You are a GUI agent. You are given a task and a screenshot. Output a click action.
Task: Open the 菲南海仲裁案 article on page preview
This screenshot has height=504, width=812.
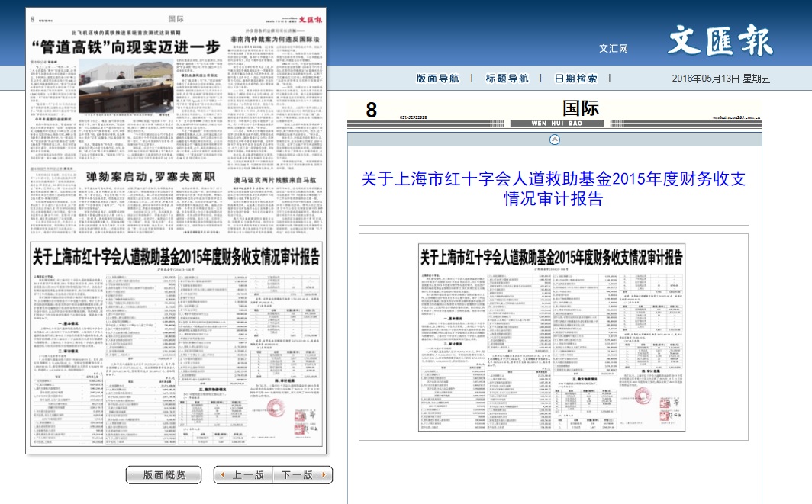(x=275, y=40)
